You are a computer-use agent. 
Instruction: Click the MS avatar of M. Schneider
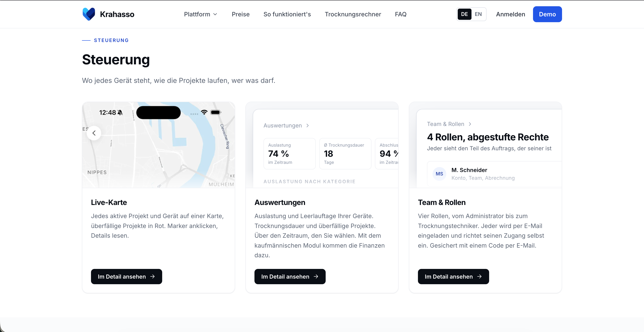point(439,174)
